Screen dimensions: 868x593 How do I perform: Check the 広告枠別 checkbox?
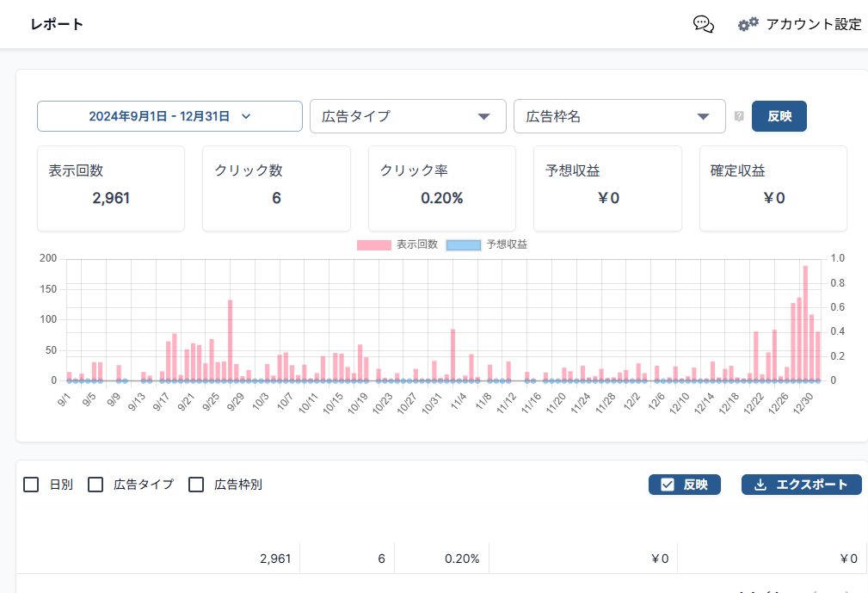pos(196,485)
